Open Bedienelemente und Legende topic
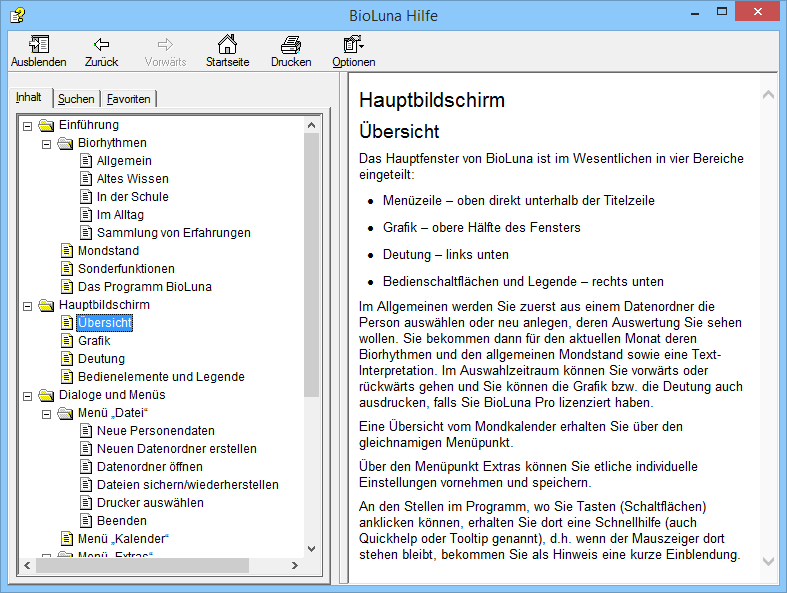 click(x=161, y=377)
